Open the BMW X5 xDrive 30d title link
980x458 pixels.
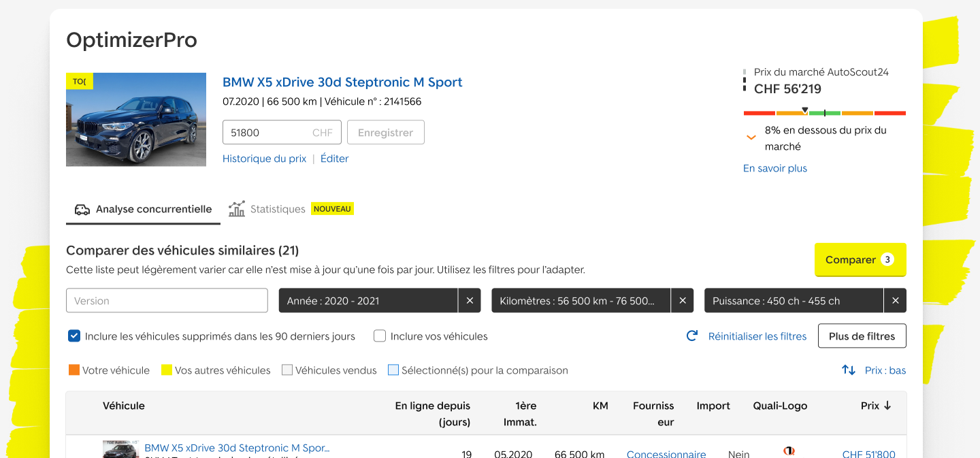(x=342, y=82)
